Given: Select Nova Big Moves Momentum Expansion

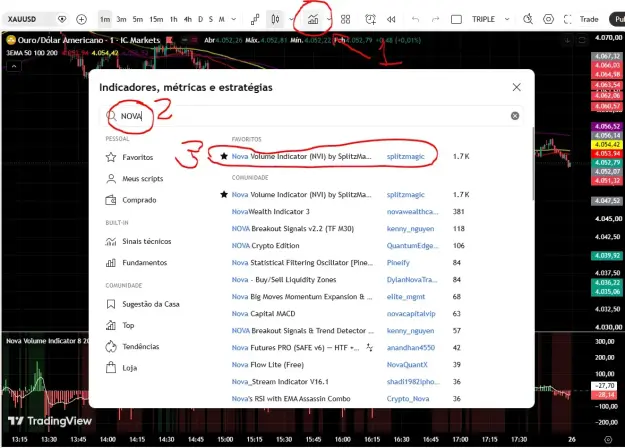Looking at the screenshot, I should [302, 297].
